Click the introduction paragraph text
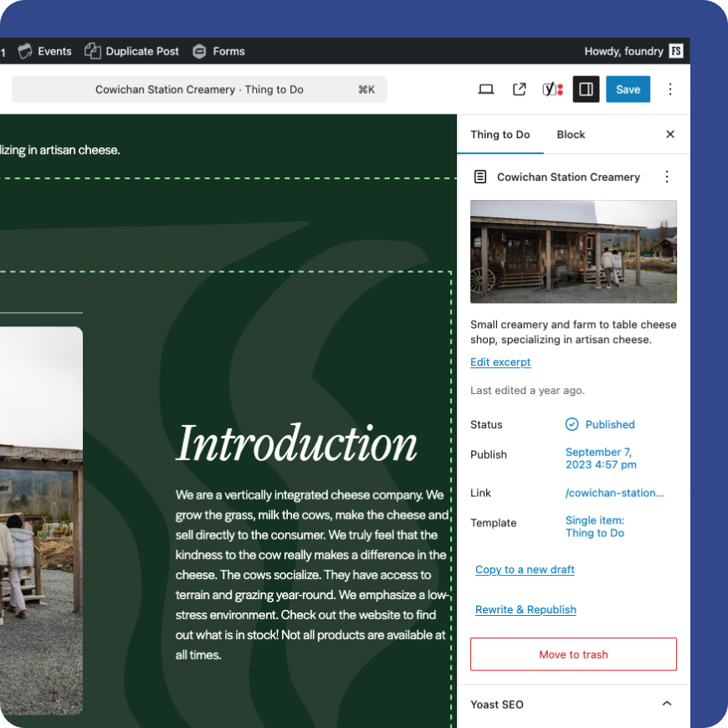The width and height of the screenshot is (728, 728). click(312, 575)
